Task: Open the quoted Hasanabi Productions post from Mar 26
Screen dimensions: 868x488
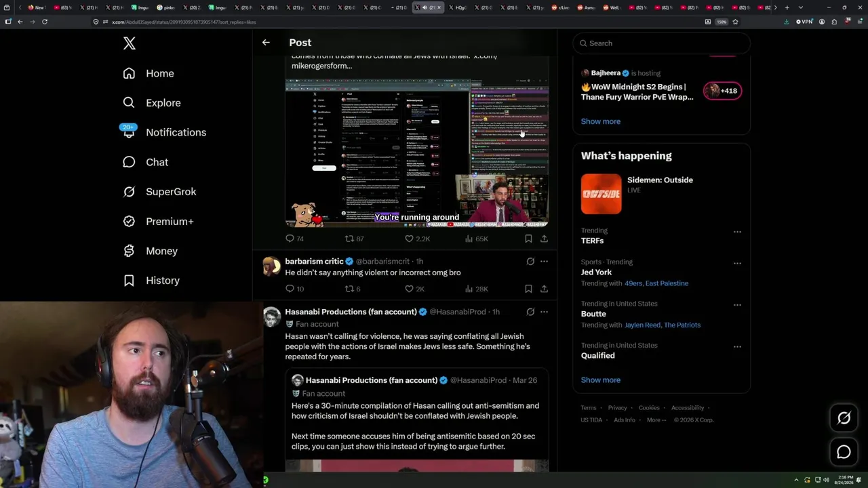Action: [x=417, y=420]
